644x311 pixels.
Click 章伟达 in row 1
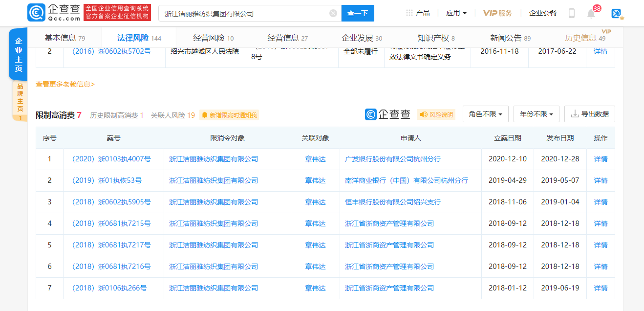click(x=316, y=159)
